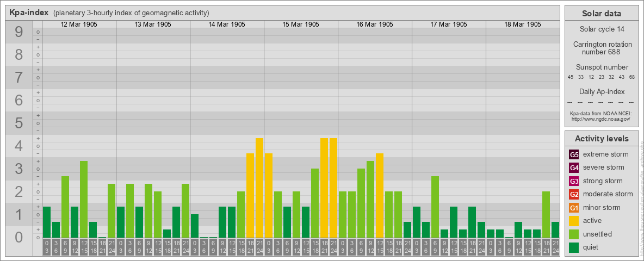Click the 'moderate storm' legend label
Screen dimensions: 644x261
point(608,194)
